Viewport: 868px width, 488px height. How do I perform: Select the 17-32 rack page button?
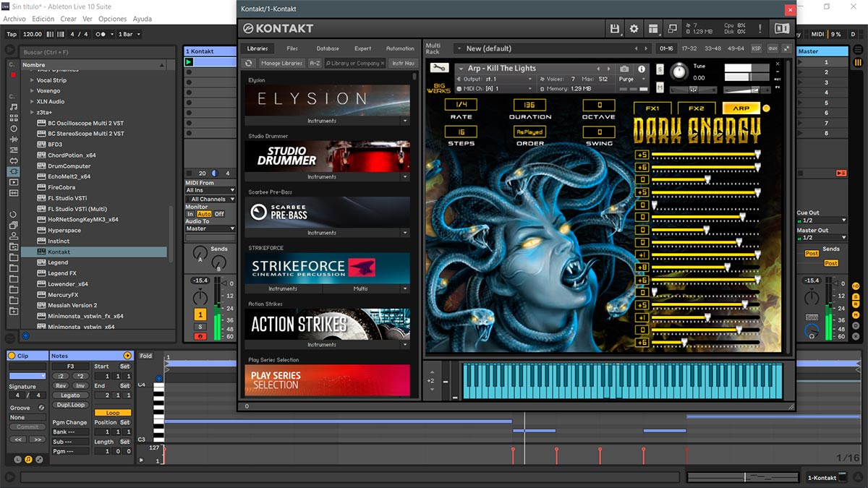pos(689,48)
